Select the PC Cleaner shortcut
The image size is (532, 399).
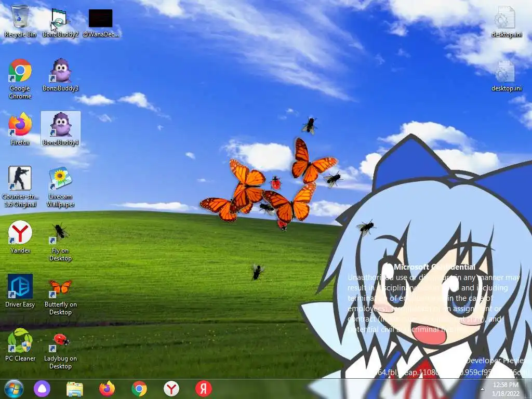20,345
